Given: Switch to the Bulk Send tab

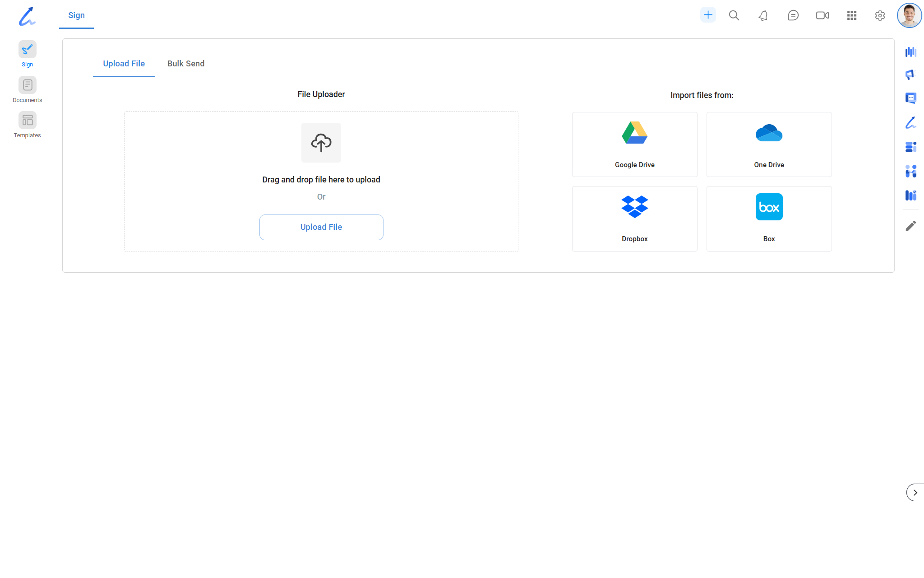Looking at the screenshot, I should 186,64.
